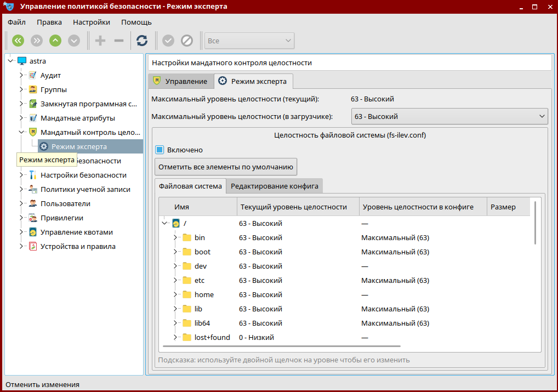Click the green up arrow toolbar icon
Screen dimensions: 558x392
pyautogui.click(x=55, y=41)
